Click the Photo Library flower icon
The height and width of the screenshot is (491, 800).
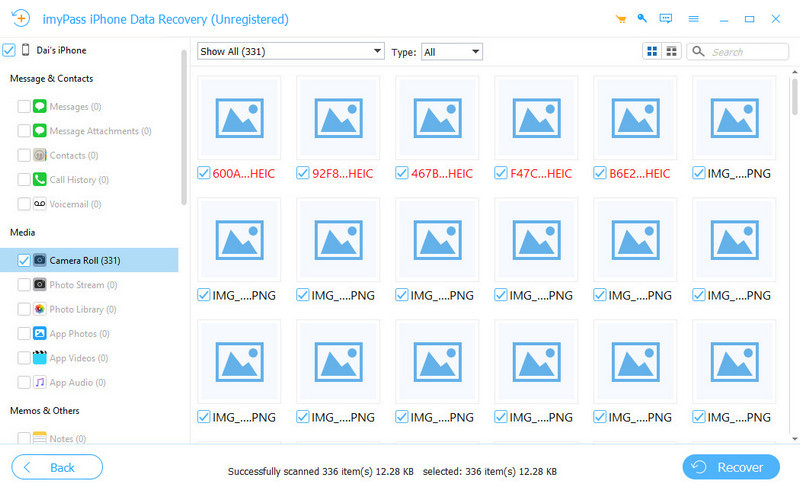tap(40, 309)
